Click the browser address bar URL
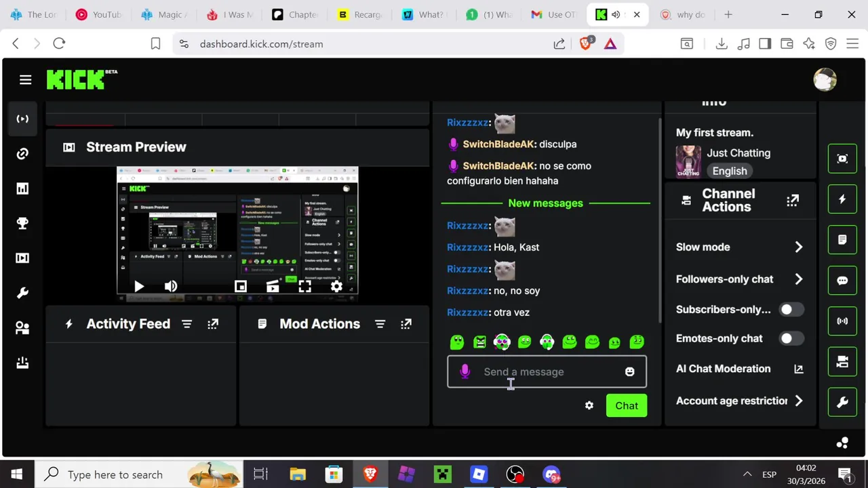868x488 pixels. [261, 44]
